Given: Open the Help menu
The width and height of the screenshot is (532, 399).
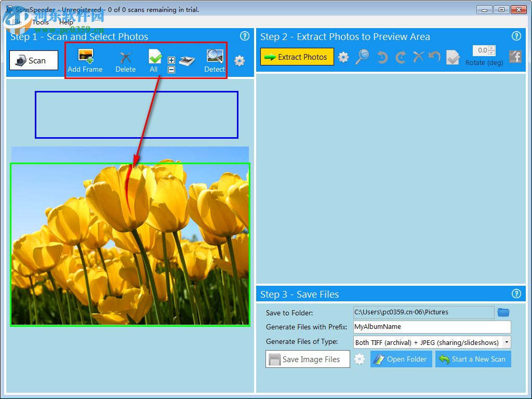Looking at the screenshot, I should (x=66, y=22).
